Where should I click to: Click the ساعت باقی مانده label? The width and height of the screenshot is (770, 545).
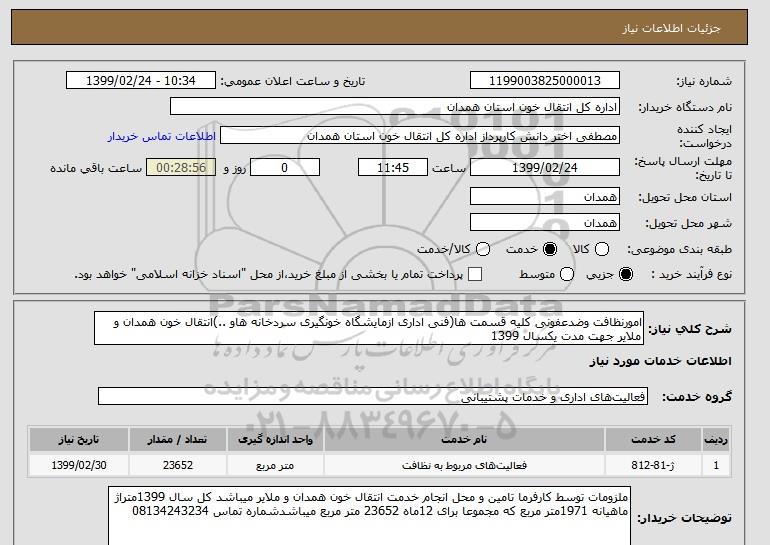[96, 168]
